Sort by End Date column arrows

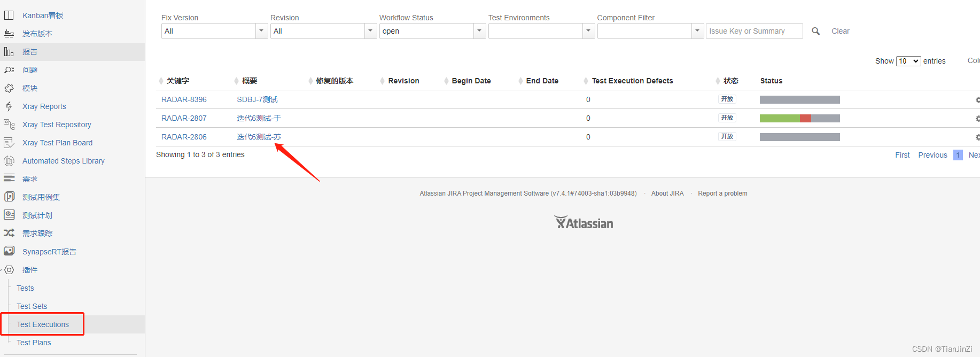click(x=520, y=81)
